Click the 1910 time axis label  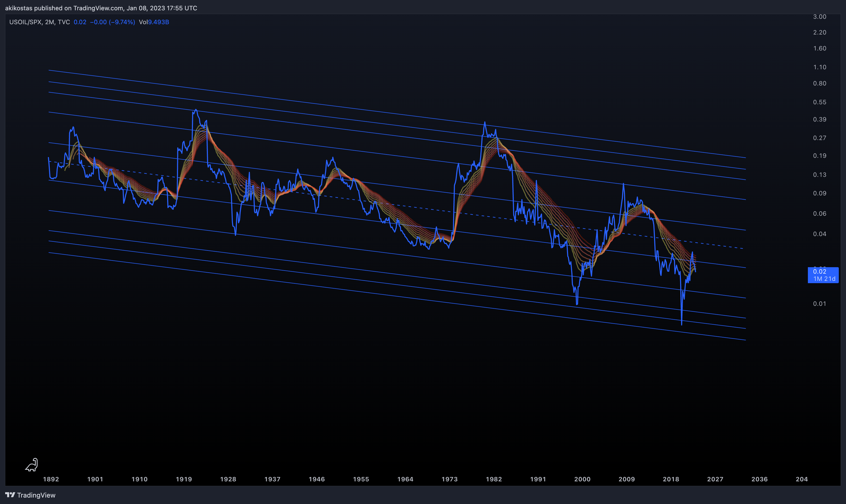pos(140,479)
